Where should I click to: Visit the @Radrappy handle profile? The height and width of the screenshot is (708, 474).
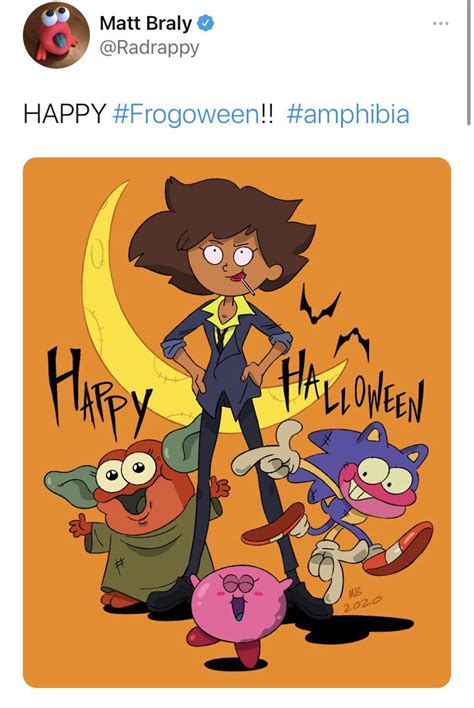pyautogui.click(x=149, y=48)
